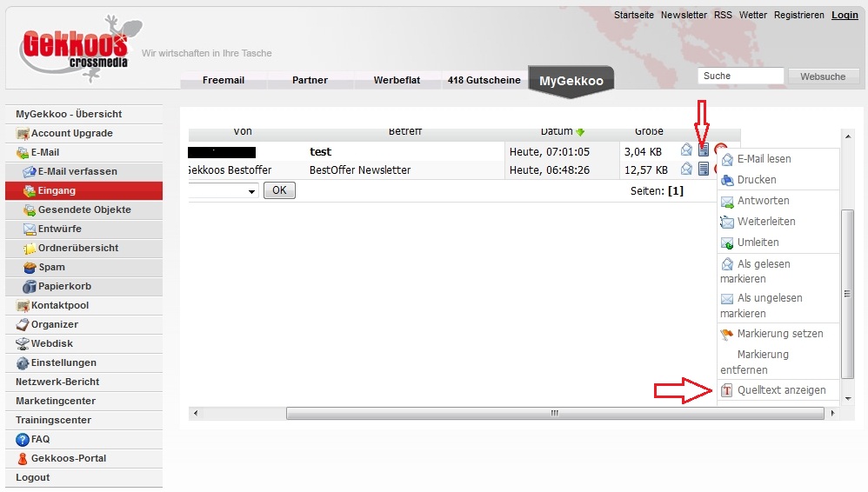Open the BestOffer Newsletter subject
868x492 pixels.
pyautogui.click(x=360, y=170)
